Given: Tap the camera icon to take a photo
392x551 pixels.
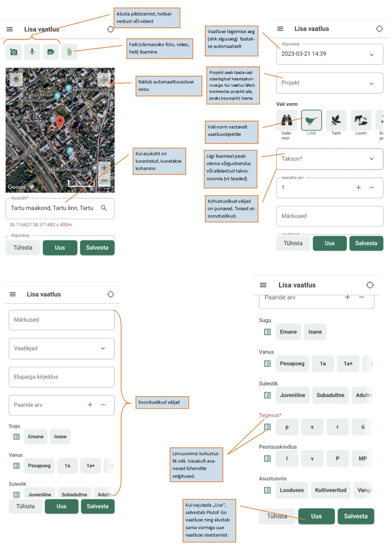Looking at the screenshot, I should [13, 52].
